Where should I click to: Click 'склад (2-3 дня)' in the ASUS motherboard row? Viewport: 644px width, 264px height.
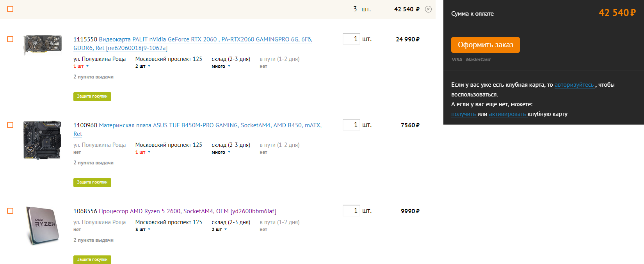231,145
